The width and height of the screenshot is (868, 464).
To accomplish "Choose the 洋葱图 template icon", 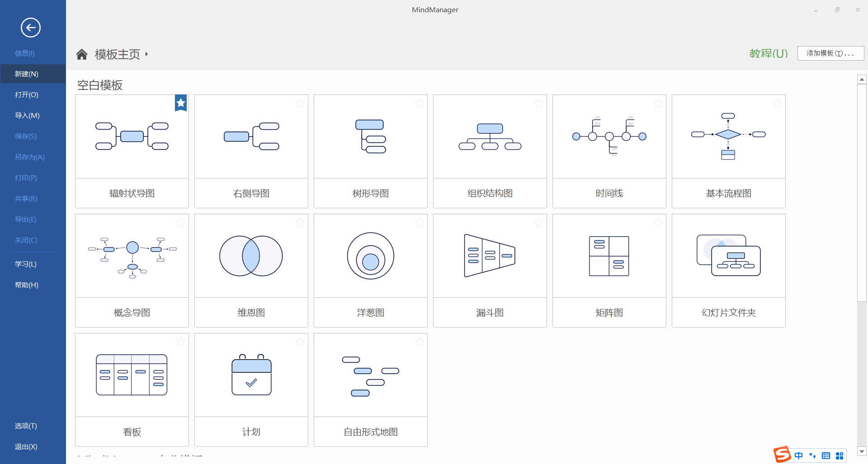I will pos(371,256).
